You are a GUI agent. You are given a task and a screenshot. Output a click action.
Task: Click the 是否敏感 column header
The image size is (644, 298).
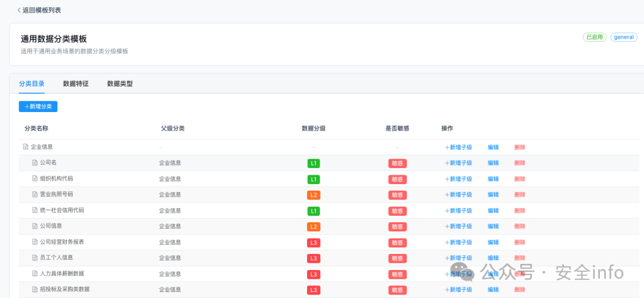point(397,129)
